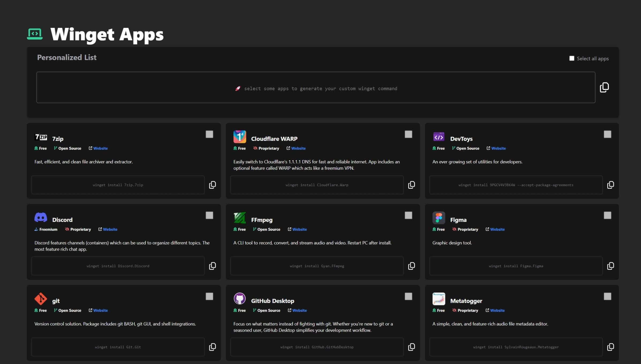Select the Discord checkbox
This screenshot has height=364, width=641.
click(209, 215)
